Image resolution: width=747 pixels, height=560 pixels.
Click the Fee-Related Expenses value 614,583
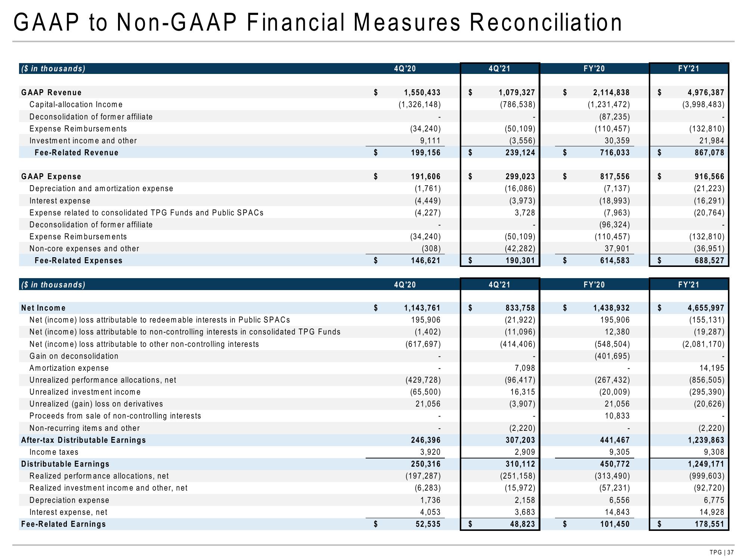[x=614, y=261]
